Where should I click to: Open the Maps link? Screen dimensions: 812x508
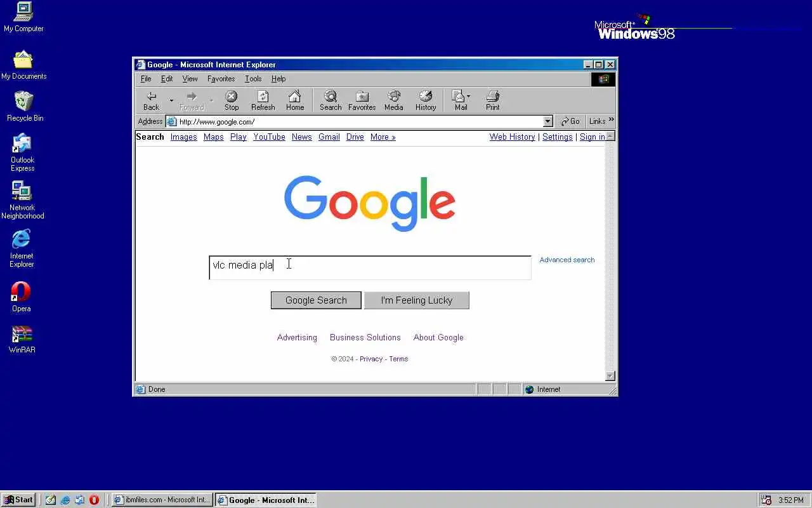coord(213,137)
